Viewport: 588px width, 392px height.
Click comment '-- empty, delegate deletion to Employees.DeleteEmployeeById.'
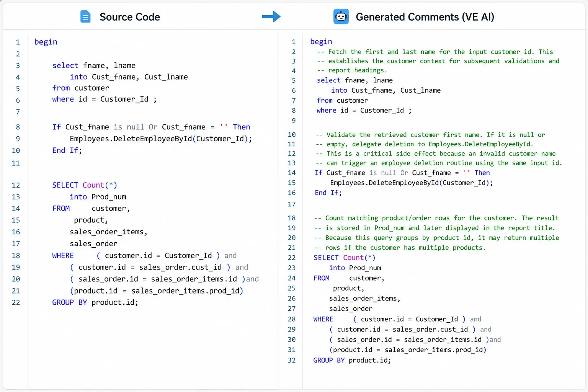(425, 144)
